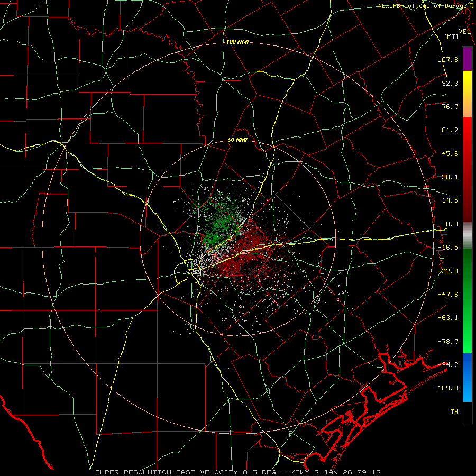The width and height of the screenshot is (476, 476).
Task: Click the -78.7 value on velocity scale
Action: pyautogui.click(x=448, y=342)
